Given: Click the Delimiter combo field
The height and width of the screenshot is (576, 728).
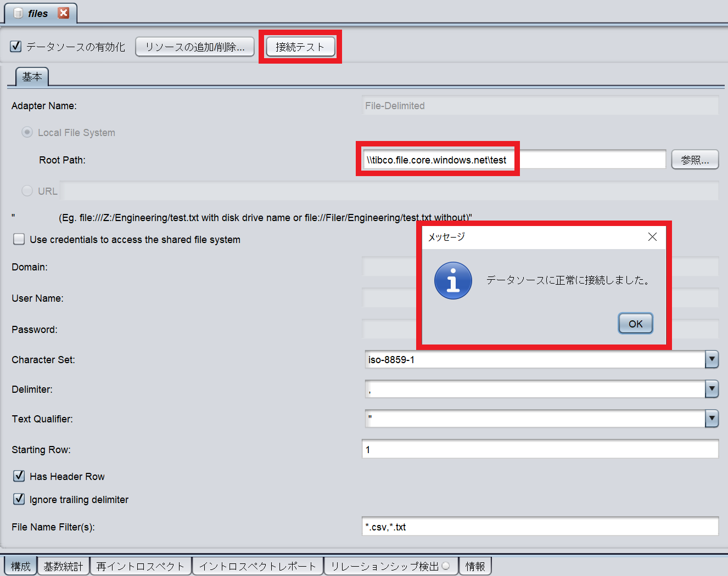Looking at the screenshot, I should tap(535, 389).
